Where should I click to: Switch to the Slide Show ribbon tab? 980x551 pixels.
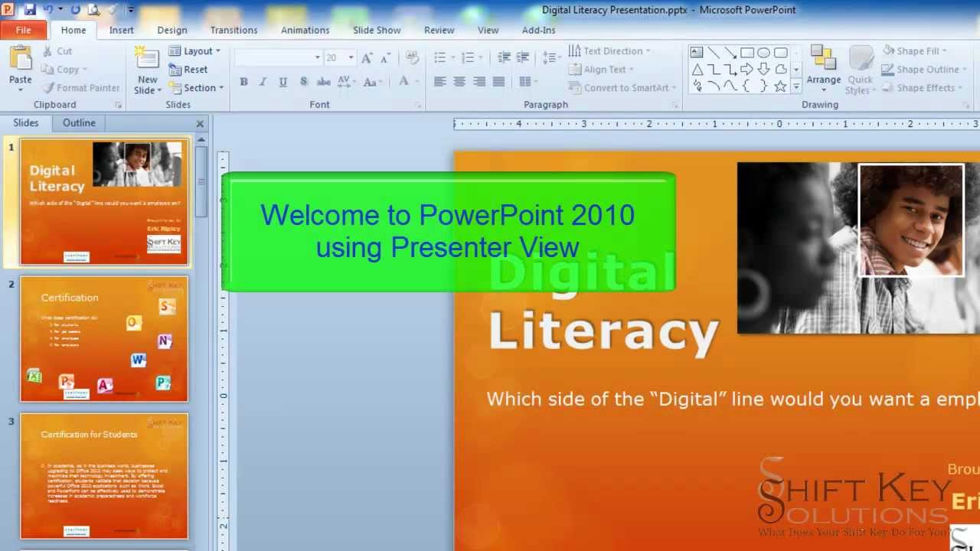(377, 30)
